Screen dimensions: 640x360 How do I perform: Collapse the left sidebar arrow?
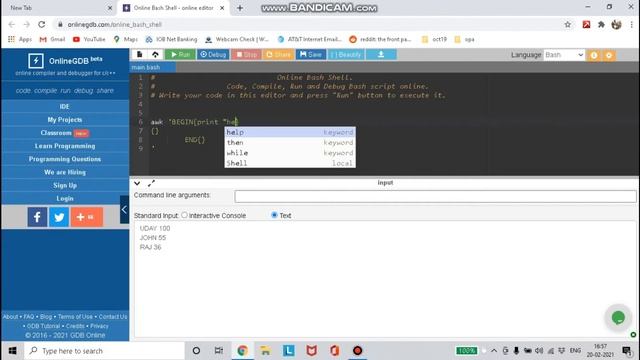[124, 209]
